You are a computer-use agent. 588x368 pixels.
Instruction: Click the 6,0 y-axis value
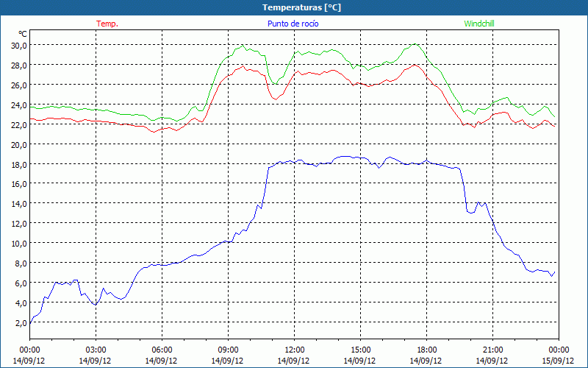coord(21,283)
